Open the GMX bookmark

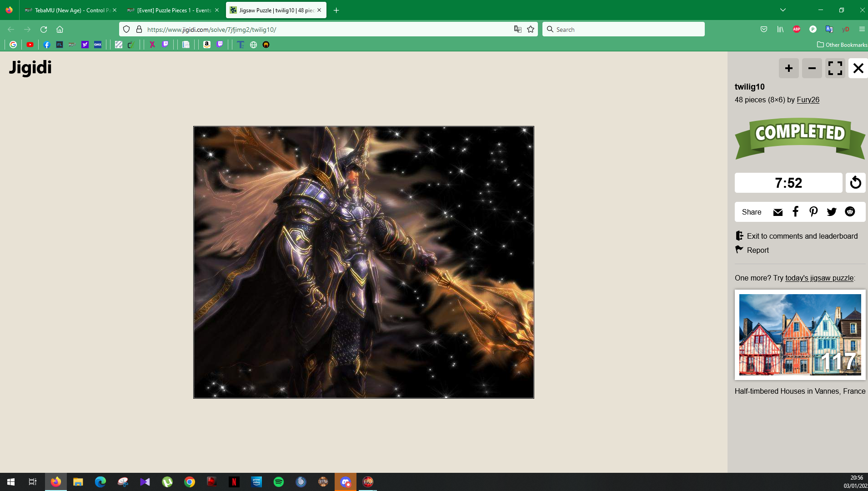tap(98, 45)
